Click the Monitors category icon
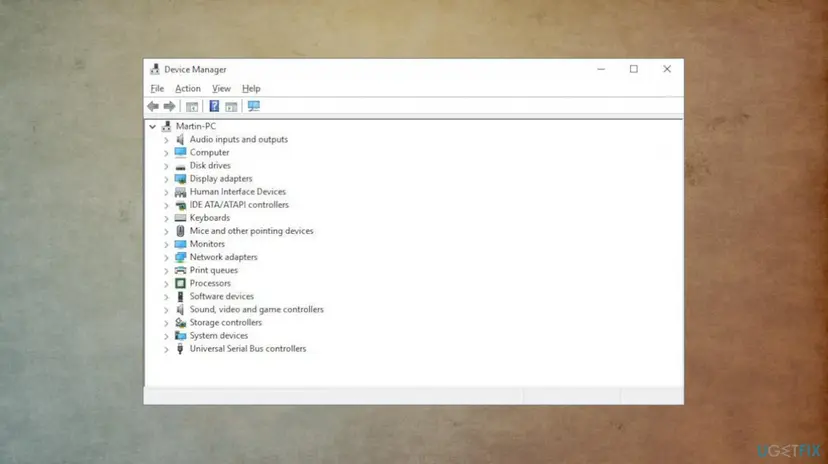This screenshot has height=464, width=828. pos(181,244)
